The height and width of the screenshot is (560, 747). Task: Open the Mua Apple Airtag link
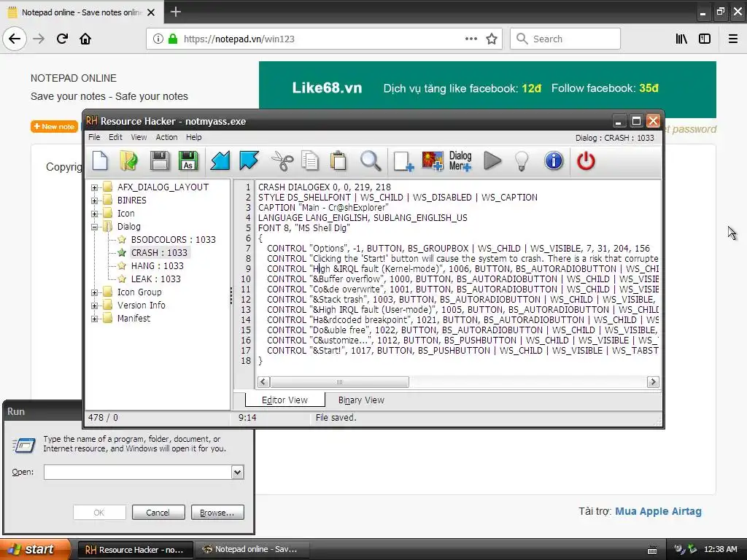(658, 511)
